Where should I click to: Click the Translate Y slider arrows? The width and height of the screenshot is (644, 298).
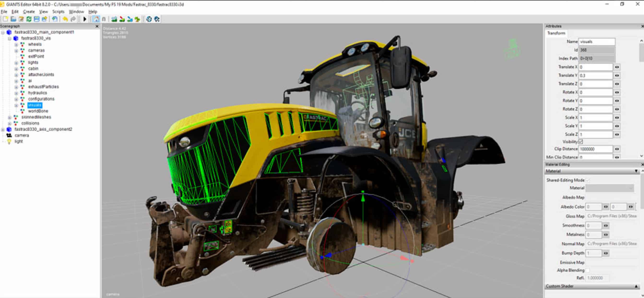click(x=617, y=76)
